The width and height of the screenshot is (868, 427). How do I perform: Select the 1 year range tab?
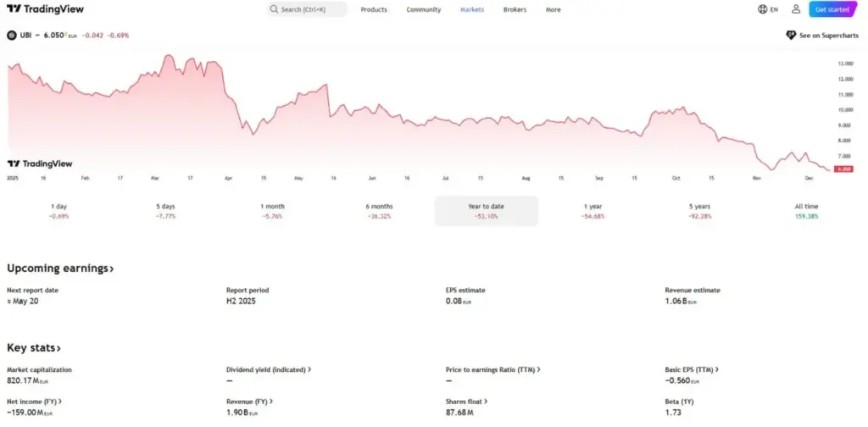pyautogui.click(x=593, y=211)
